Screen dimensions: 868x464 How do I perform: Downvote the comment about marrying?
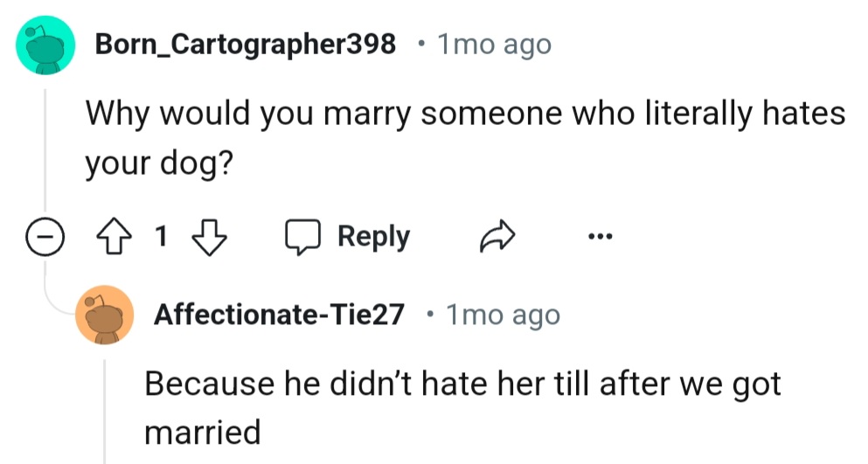click(x=208, y=236)
